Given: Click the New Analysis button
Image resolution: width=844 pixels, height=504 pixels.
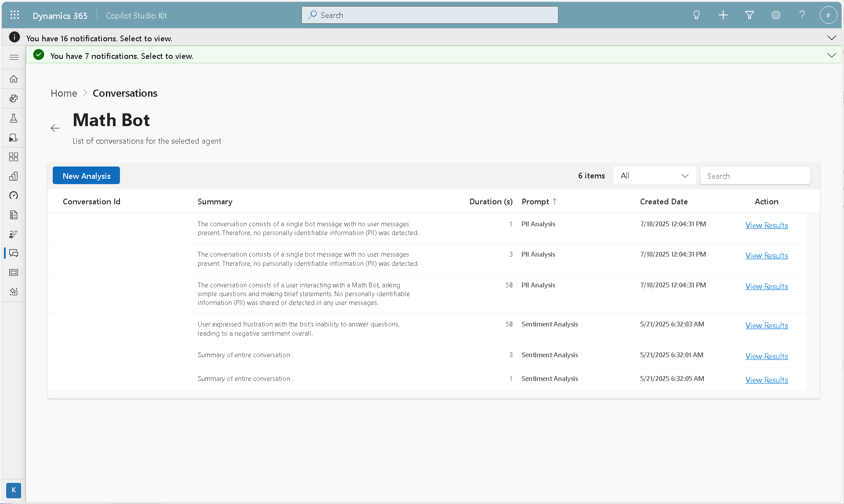Looking at the screenshot, I should (86, 176).
